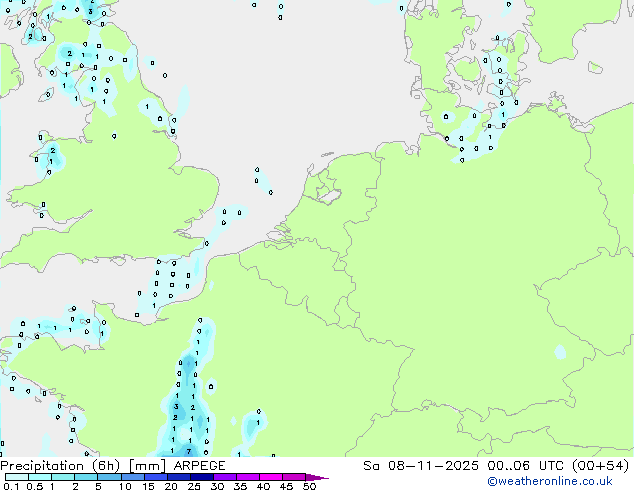Click the '00..06 UTC' time range text
Viewport: 634px width, 490px height.
(525, 466)
